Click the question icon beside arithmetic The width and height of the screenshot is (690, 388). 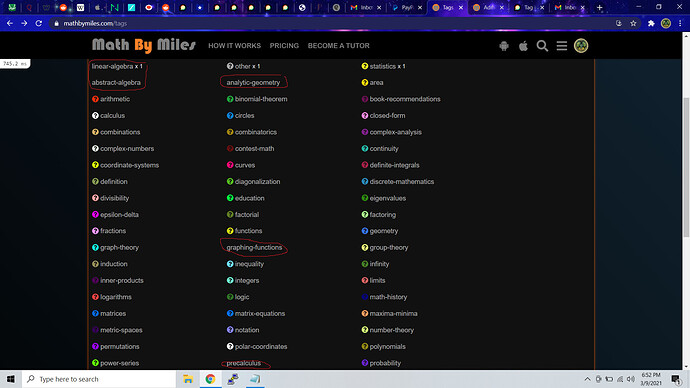pos(95,99)
